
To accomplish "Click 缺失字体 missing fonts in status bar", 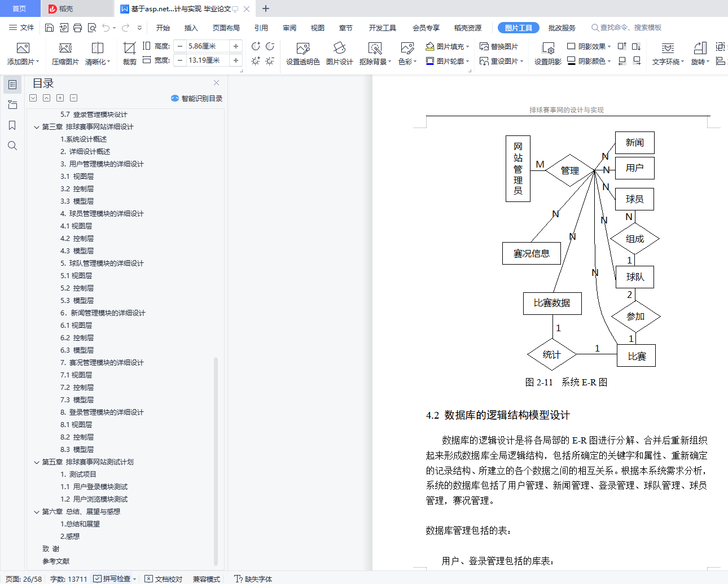I will tap(253, 579).
